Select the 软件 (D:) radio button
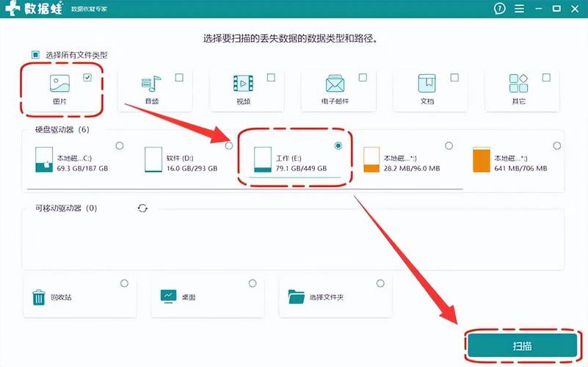The width and height of the screenshot is (588, 367). (229, 145)
